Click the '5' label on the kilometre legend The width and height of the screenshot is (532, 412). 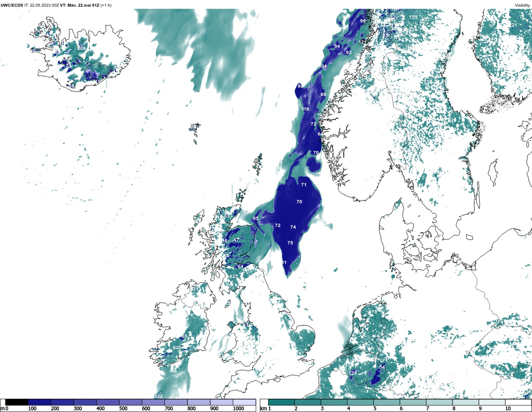375,409
